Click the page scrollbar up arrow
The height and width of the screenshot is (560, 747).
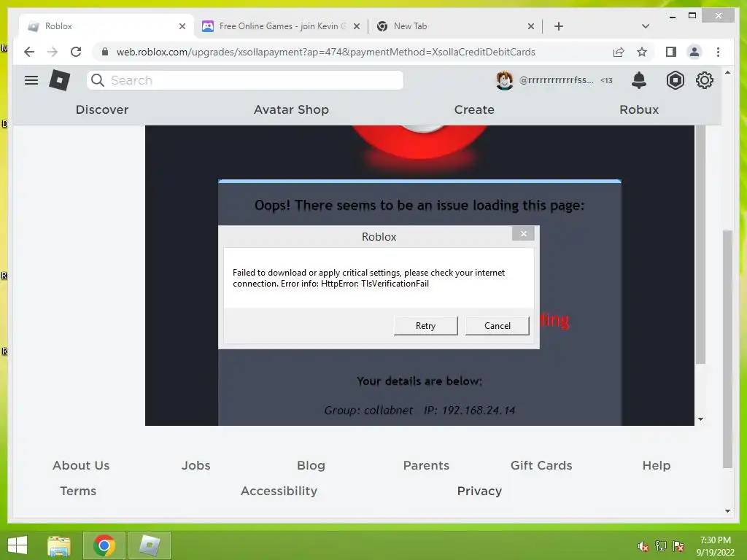727,72
